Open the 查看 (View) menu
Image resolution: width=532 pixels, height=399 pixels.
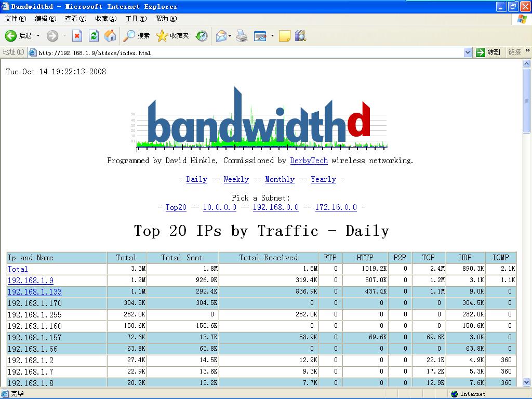(x=76, y=19)
